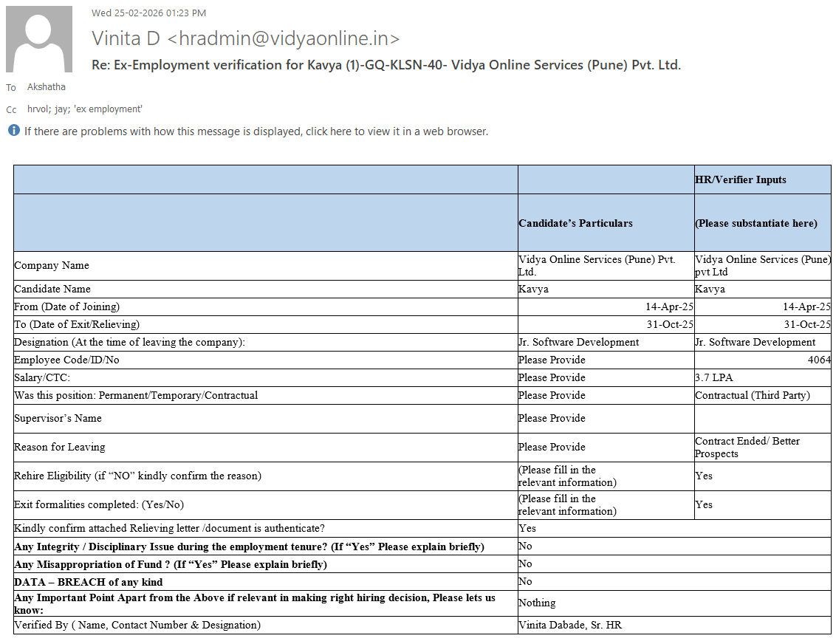
Task: Select Cc recipient hrvol
Action: pyautogui.click(x=38, y=109)
